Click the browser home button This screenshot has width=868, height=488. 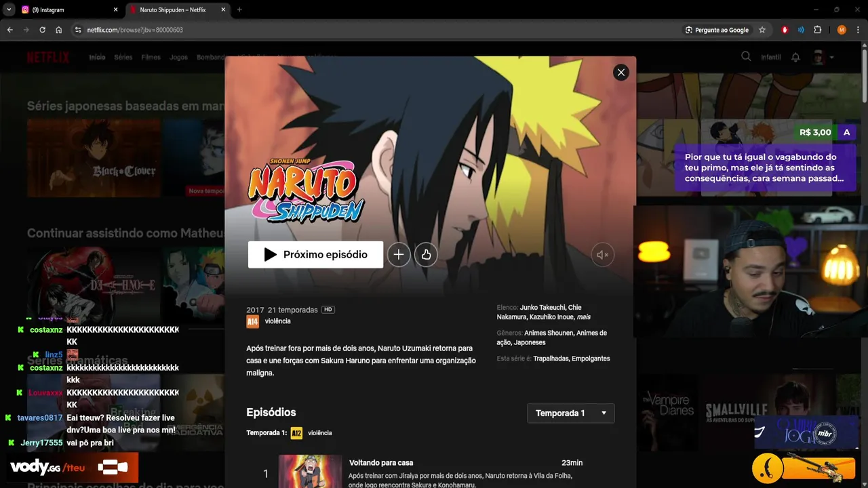59,30
